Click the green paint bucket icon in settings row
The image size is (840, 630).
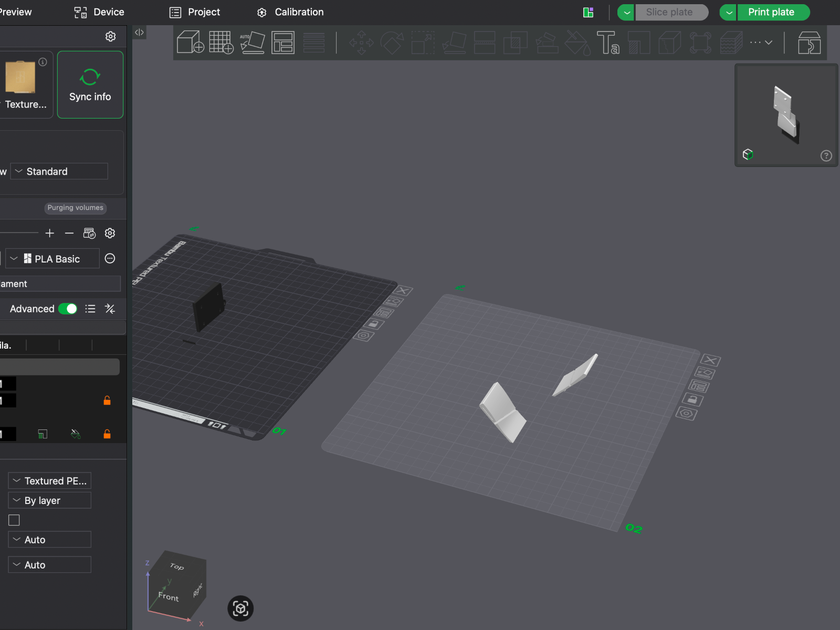[x=76, y=434]
